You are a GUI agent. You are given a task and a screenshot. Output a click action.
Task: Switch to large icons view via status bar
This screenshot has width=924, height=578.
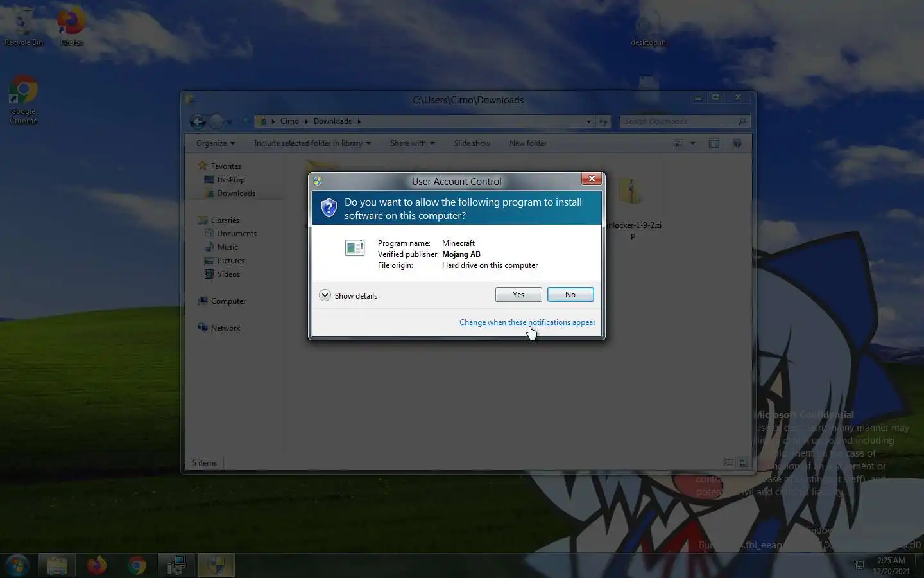[x=743, y=462]
